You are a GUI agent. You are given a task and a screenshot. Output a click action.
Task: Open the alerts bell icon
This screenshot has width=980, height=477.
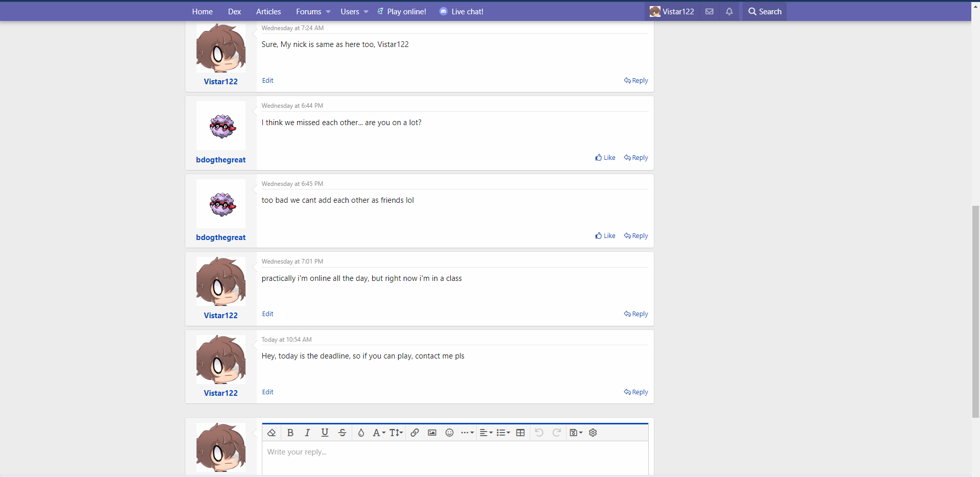click(x=729, y=11)
